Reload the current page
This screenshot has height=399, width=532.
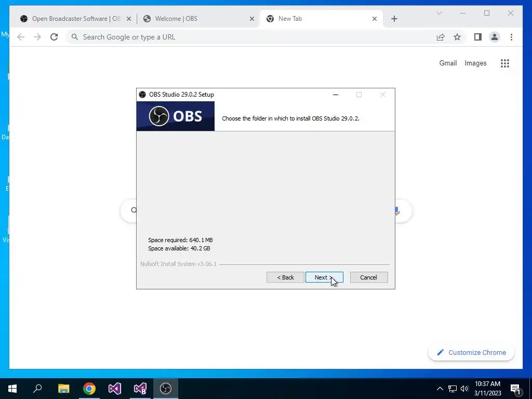pos(54,37)
